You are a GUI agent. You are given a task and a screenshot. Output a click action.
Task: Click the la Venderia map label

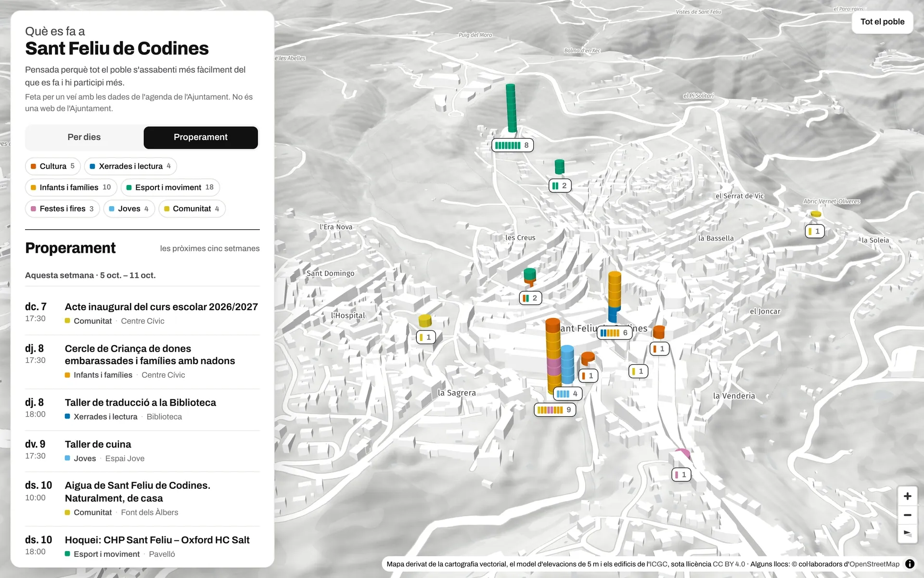[x=734, y=396]
